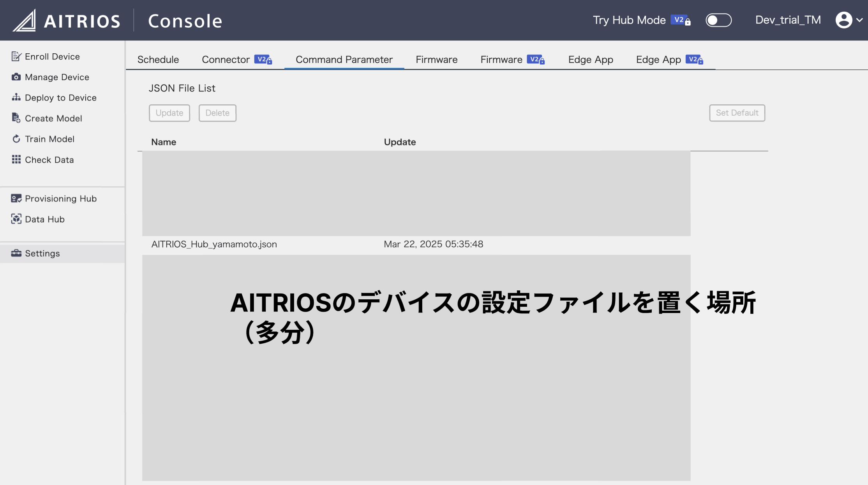This screenshot has height=485, width=868.
Task: Click the Check Data grid icon
Action: 16,160
